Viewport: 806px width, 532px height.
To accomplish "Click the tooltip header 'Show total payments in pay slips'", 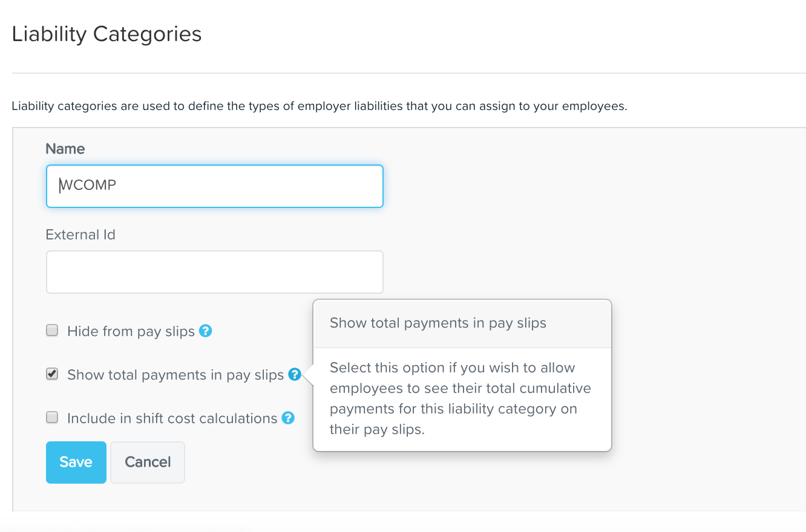I will (438, 323).
